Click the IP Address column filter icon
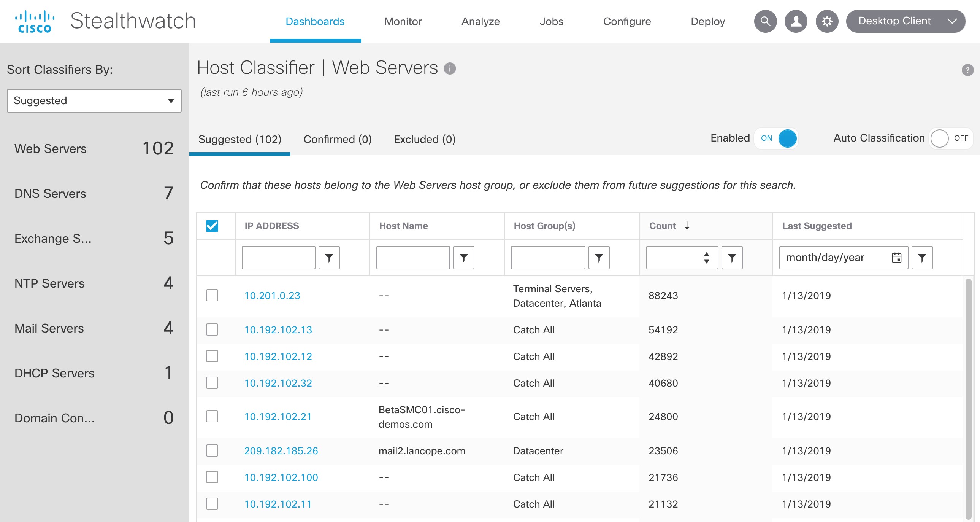This screenshot has width=980, height=522. tap(329, 258)
